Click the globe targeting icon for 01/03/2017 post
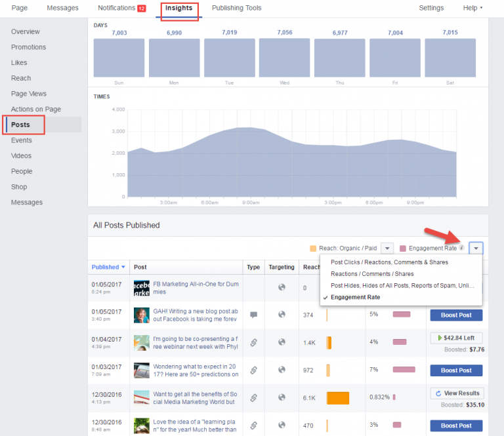Viewport: 504px width, 436px height. click(x=282, y=370)
